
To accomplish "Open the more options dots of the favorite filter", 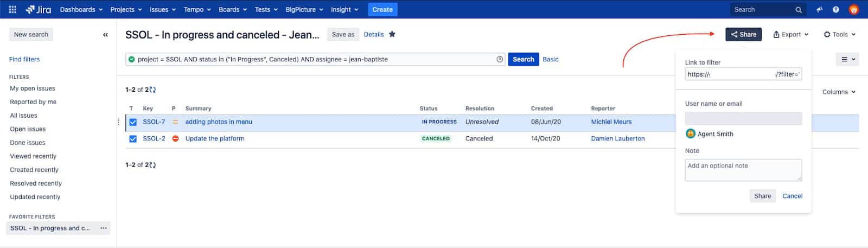I will coord(104,228).
